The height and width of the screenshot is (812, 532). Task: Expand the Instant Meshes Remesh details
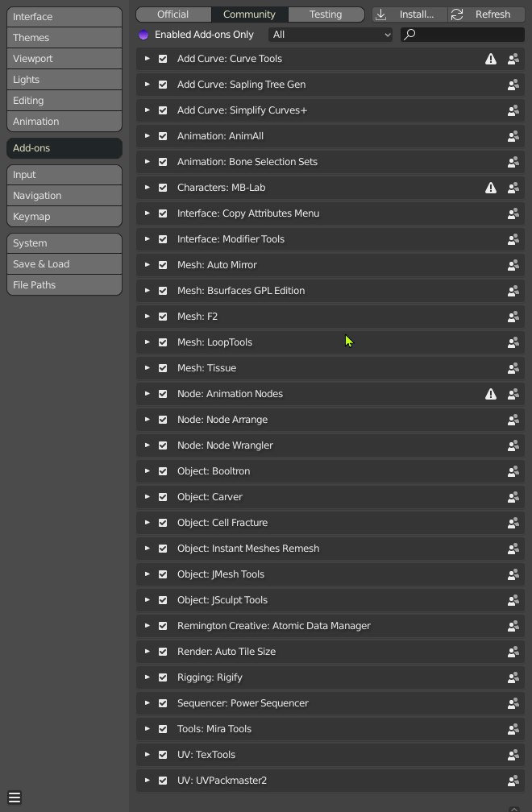pyautogui.click(x=148, y=549)
